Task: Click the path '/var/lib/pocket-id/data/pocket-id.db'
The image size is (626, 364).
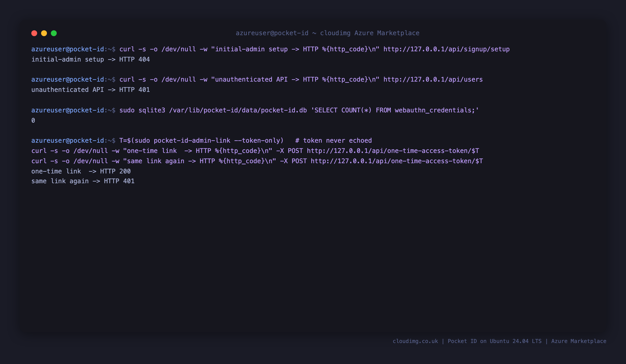Action: 238,110
